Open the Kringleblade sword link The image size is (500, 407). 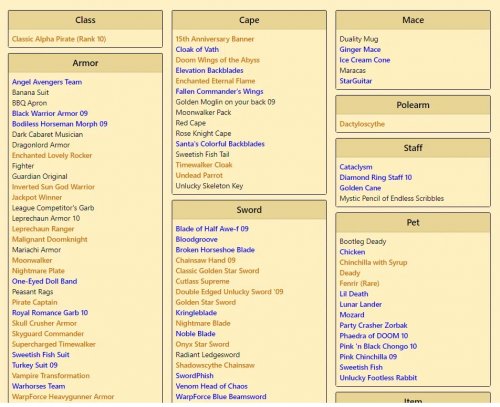pyautogui.click(x=196, y=313)
